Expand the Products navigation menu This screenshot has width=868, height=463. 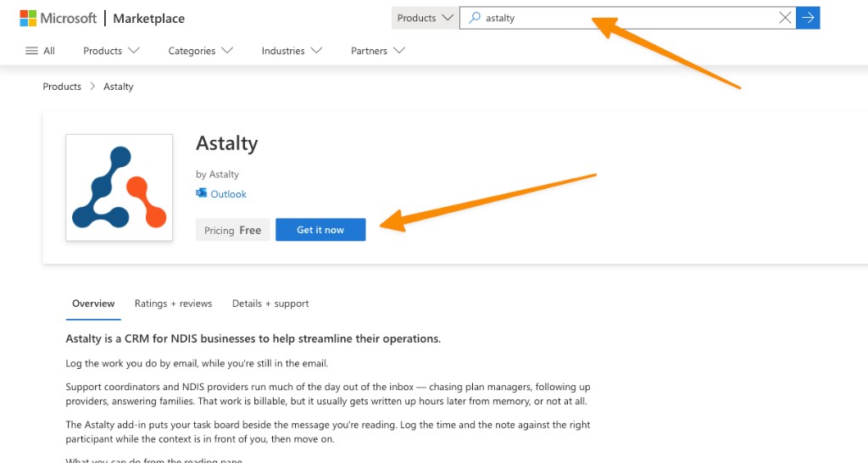pyautogui.click(x=111, y=51)
